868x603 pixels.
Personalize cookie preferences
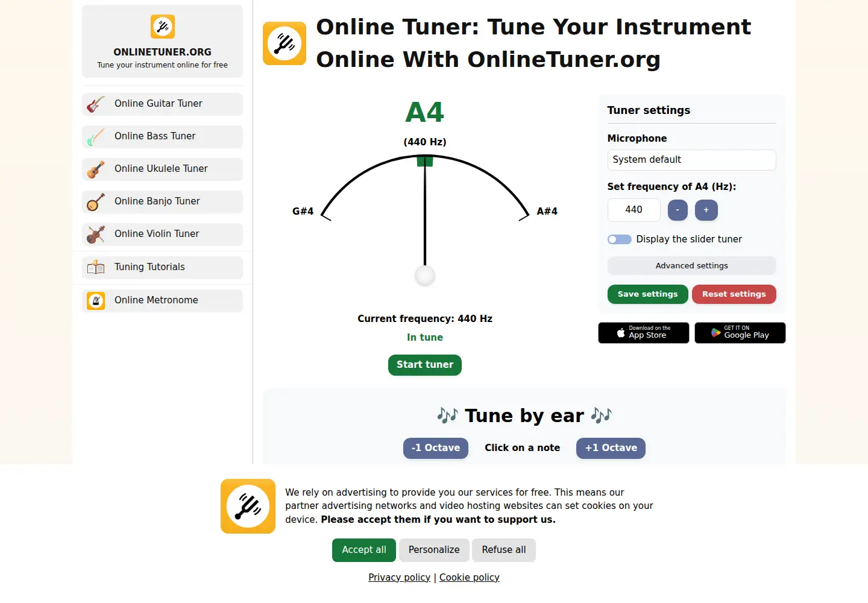tap(434, 550)
